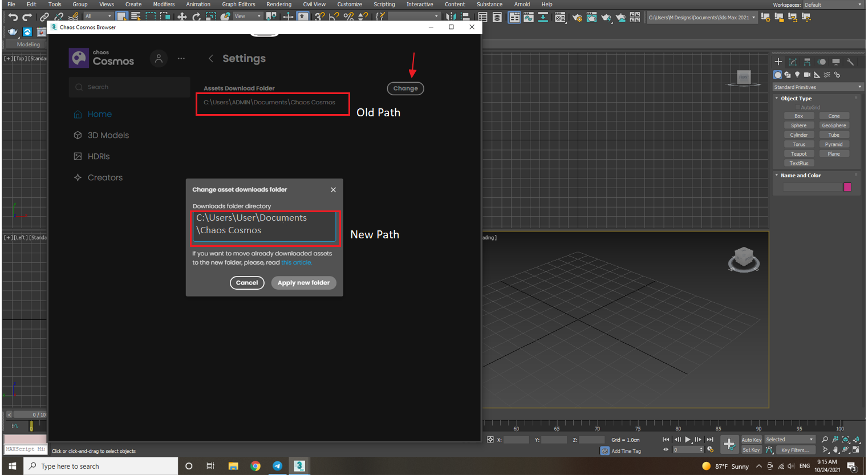Select the Utilities wrench icon
Image resolution: width=868 pixels, height=475 pixels.
coord(850,62)
